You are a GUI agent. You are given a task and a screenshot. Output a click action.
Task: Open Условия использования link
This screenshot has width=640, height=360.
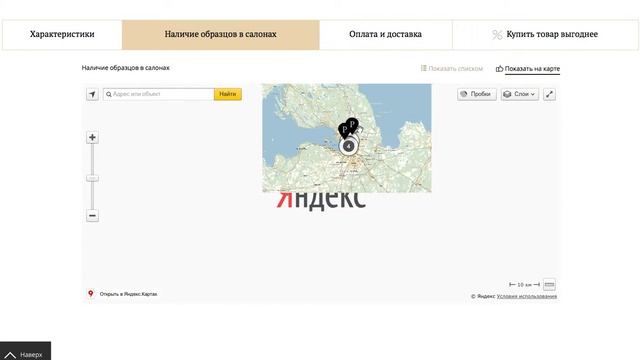pyautogui.click(x=527, y=296)
